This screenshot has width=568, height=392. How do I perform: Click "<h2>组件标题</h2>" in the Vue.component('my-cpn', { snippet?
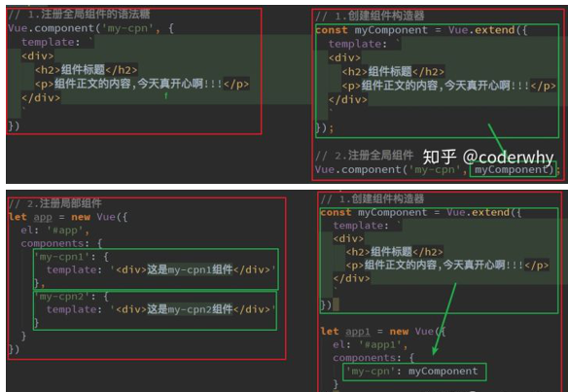click(x=87, y=70)
